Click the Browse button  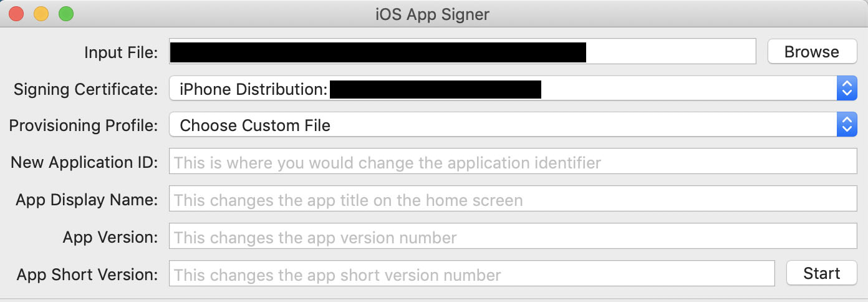812,52
